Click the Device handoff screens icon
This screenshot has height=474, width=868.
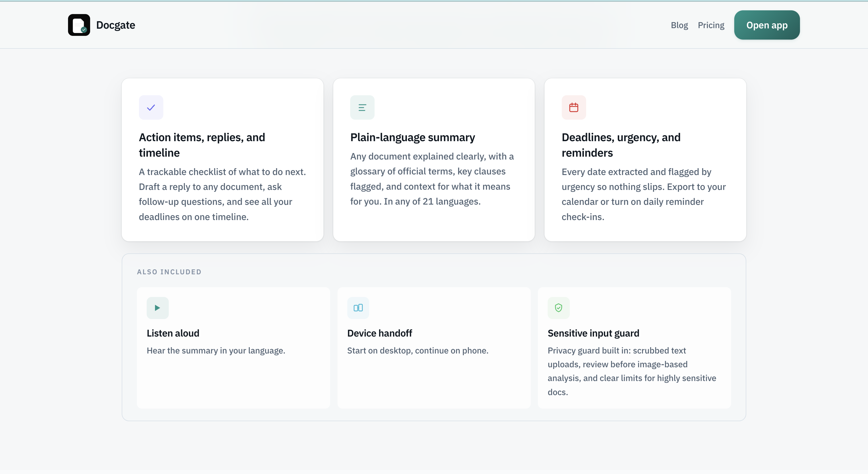click(x=358, y=308)
